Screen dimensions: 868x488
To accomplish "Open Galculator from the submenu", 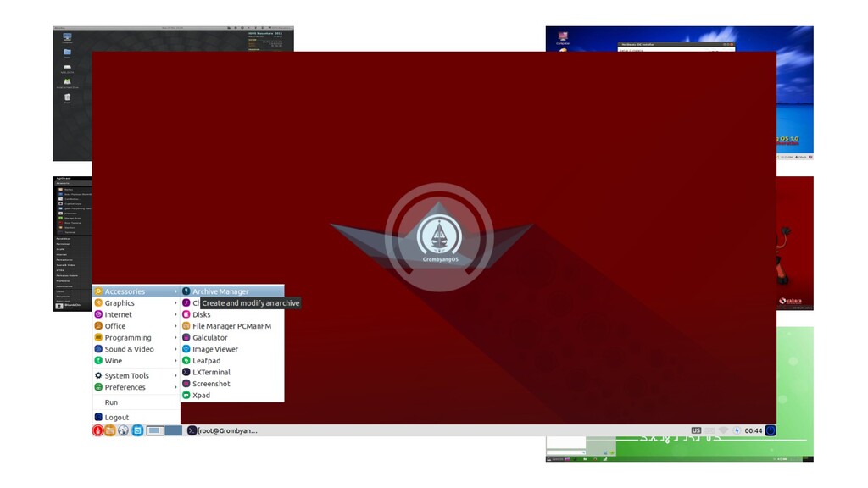I will [232, 338].
